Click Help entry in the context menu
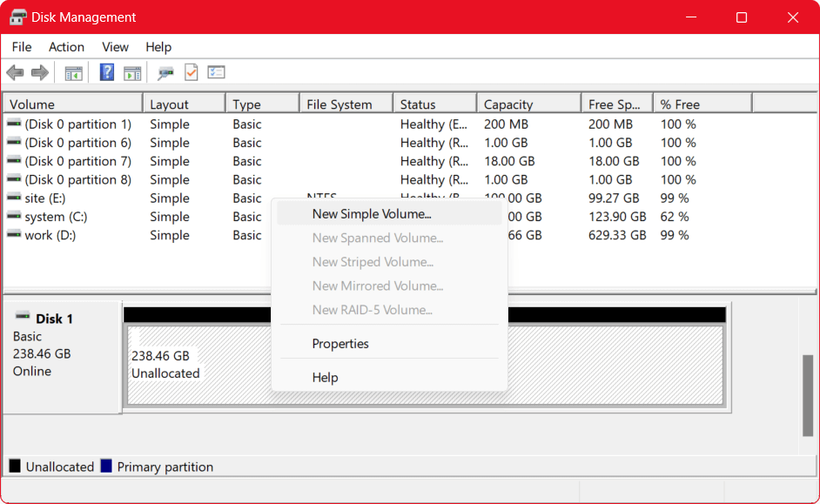Image resolution: width=820 pixels, height=504 pixels. tap(326, 377)
